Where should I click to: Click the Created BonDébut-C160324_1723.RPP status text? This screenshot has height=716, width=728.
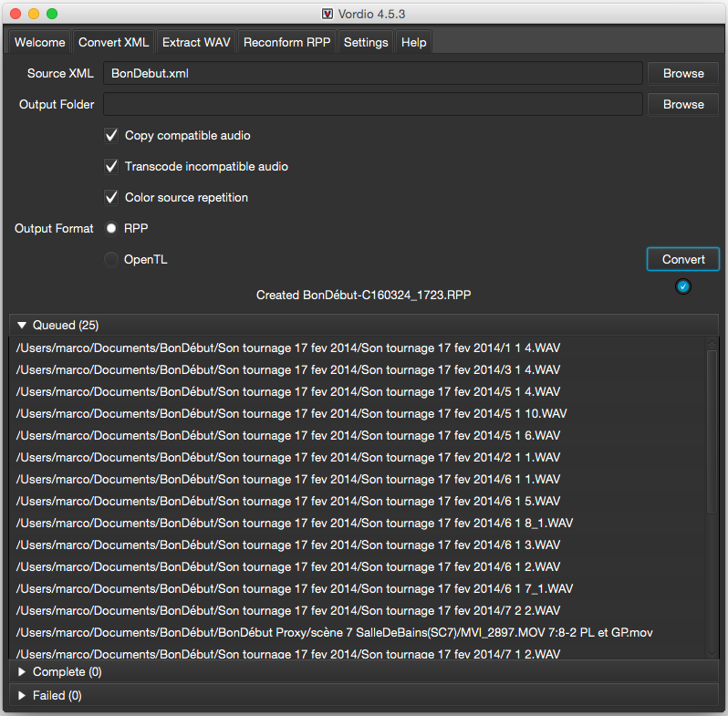pyautogui.click(x=363, y=295)
